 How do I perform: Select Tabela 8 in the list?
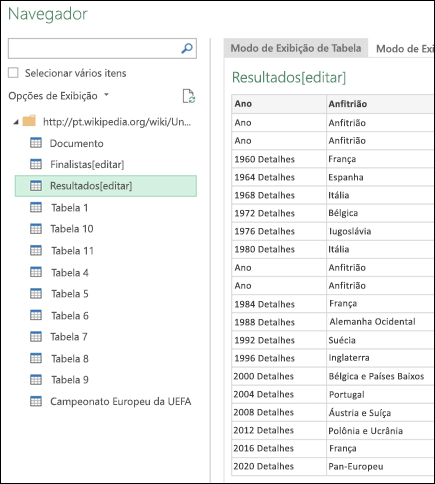pyautogui.click(x=70, y=359)
